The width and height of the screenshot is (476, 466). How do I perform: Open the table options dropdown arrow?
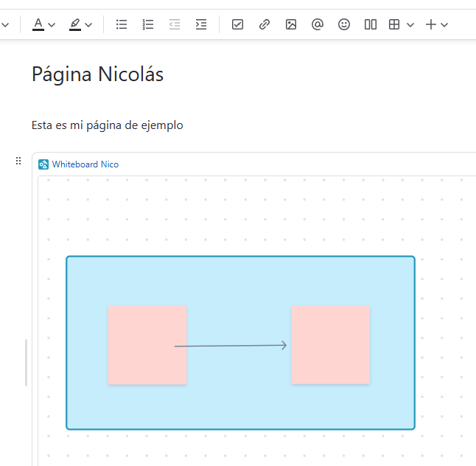(410, 25)
